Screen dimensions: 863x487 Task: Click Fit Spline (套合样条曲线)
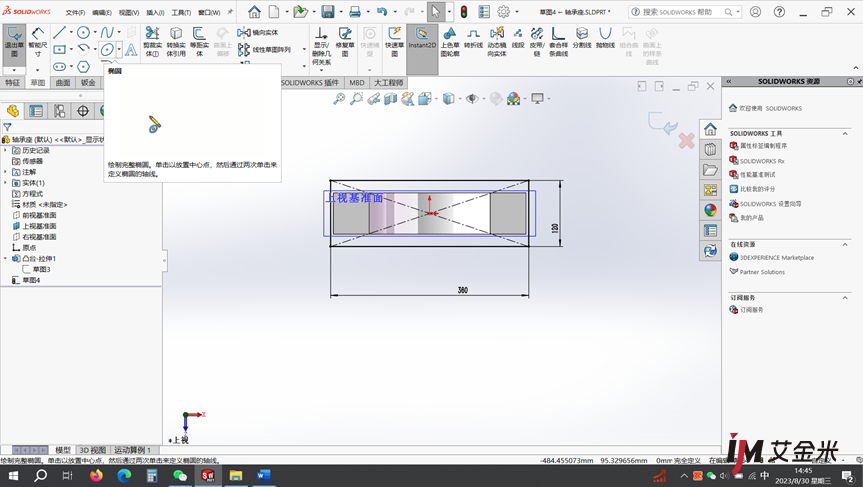(x=558, y=42)
